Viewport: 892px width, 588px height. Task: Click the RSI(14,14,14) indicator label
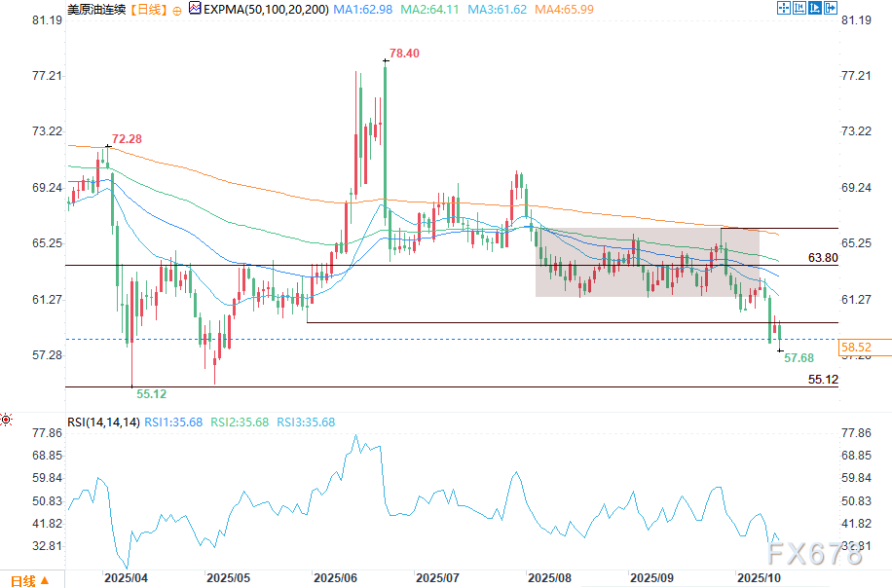click(103, 422)
